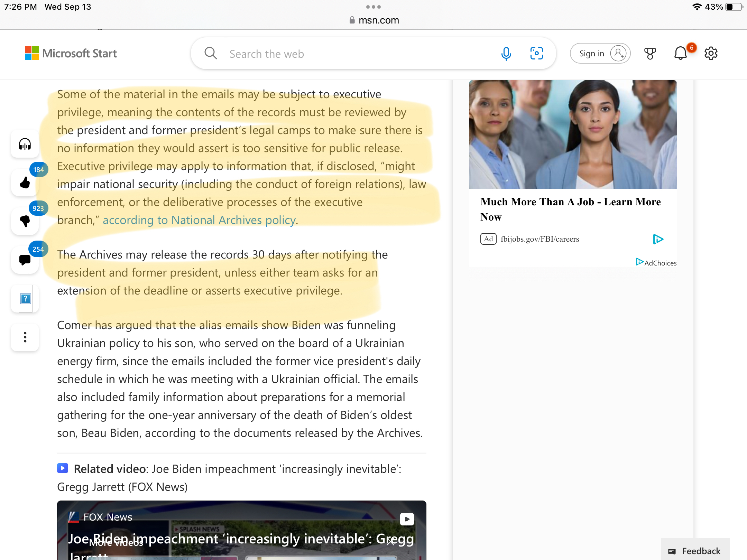747x560 pixels.
Task: Click the Microsoft Start logo
Action: click(71, 54)
